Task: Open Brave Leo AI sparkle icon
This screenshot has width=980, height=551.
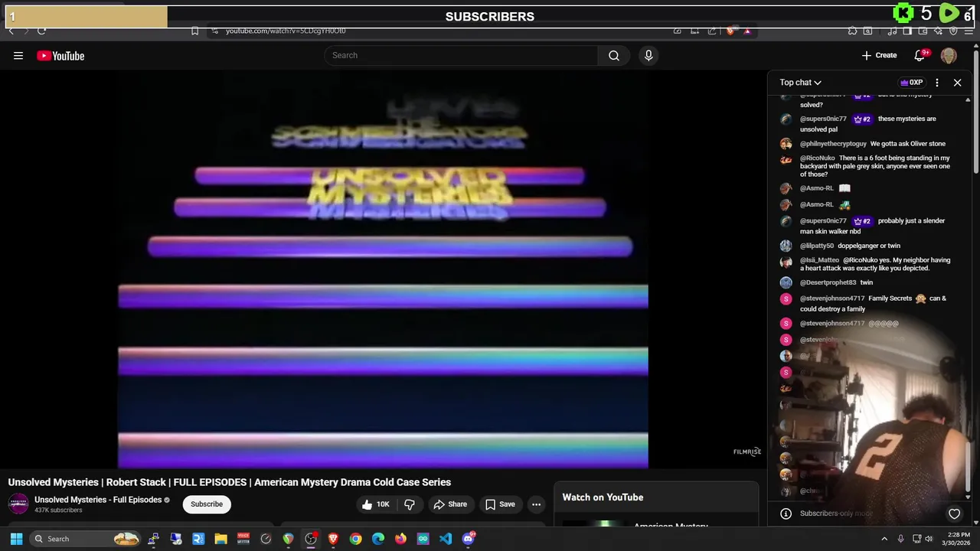Action: [938, 31]
